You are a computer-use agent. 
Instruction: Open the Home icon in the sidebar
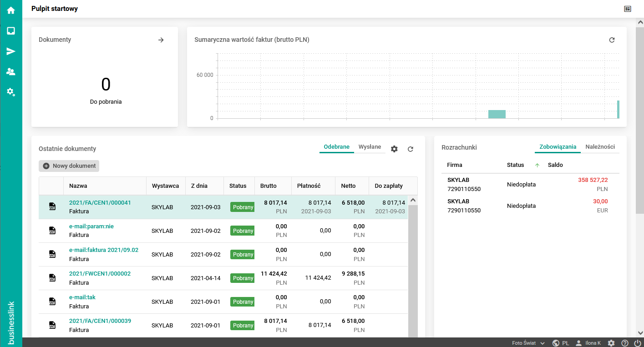tap(11, 10)
